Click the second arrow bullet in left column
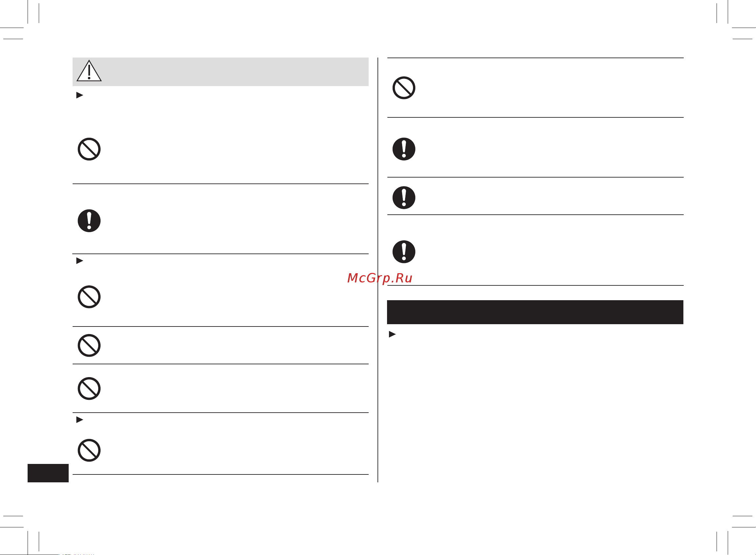The height and width of the screenshot is (555, 756). 80,261
